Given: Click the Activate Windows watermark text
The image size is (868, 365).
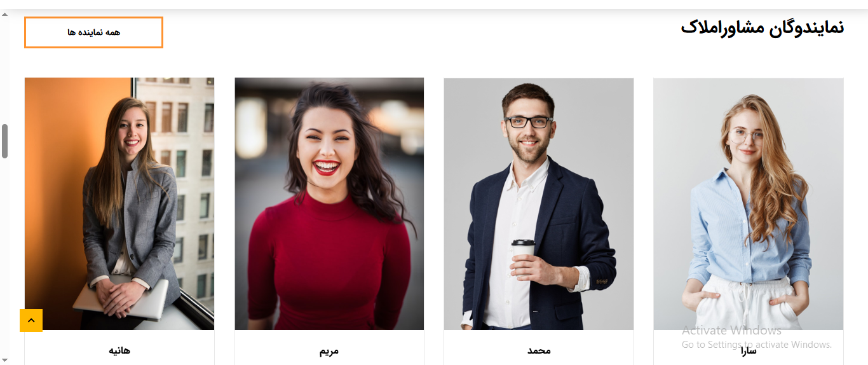Looking at the screenshot, I should point(732,331).
